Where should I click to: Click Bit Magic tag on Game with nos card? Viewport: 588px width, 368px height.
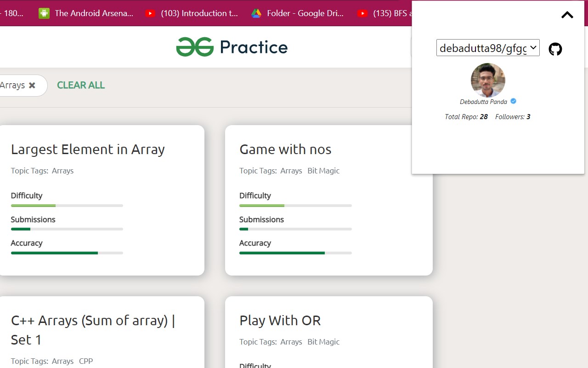[323, 171]
